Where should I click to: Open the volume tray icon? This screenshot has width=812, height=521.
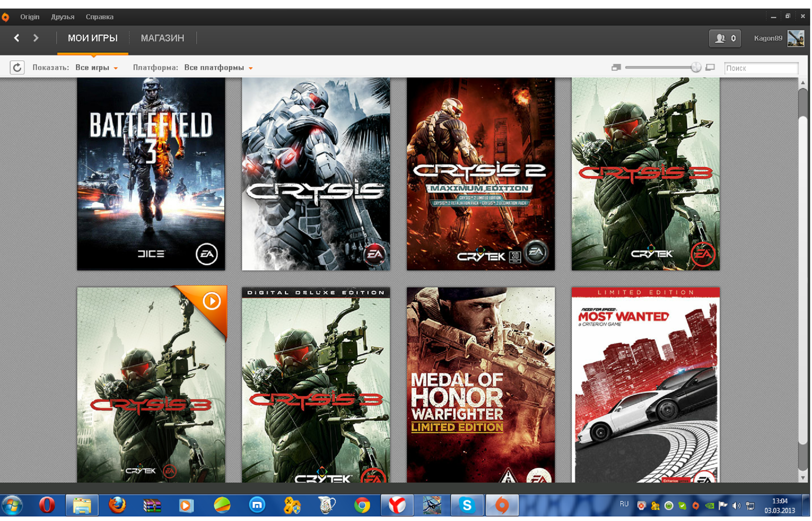pos(736,506)
